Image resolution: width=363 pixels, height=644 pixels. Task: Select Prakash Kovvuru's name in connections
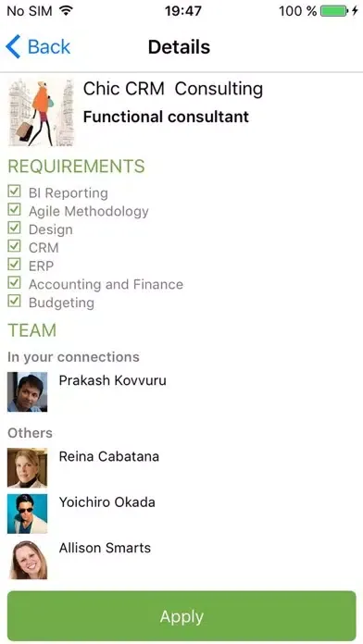click(113, 380)
